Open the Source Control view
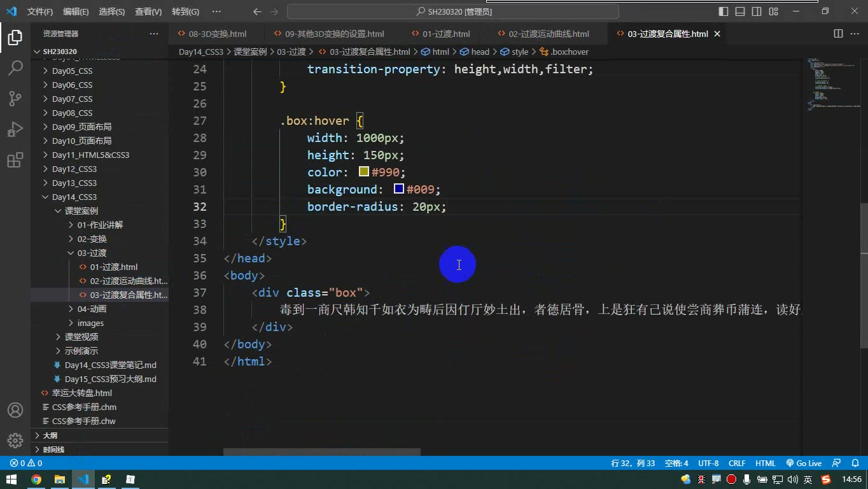Screen dimensions: 868x489 [x=15, y=98]
